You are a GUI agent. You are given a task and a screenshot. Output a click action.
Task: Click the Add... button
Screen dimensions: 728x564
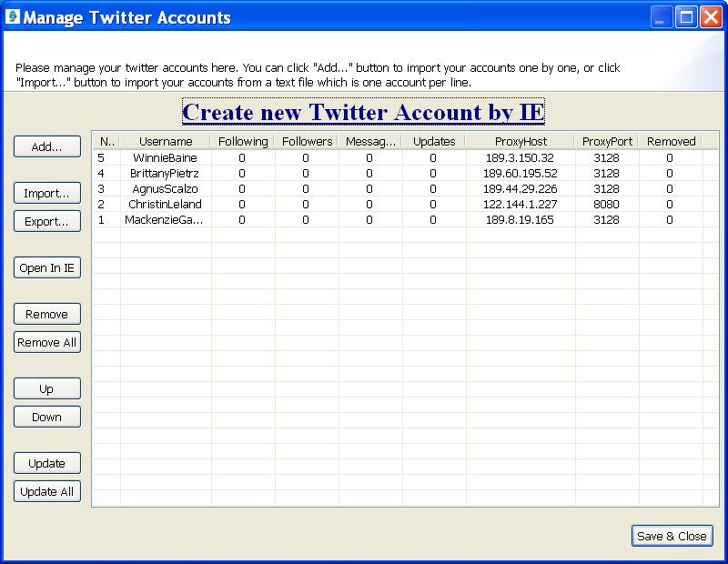[47, 146]
